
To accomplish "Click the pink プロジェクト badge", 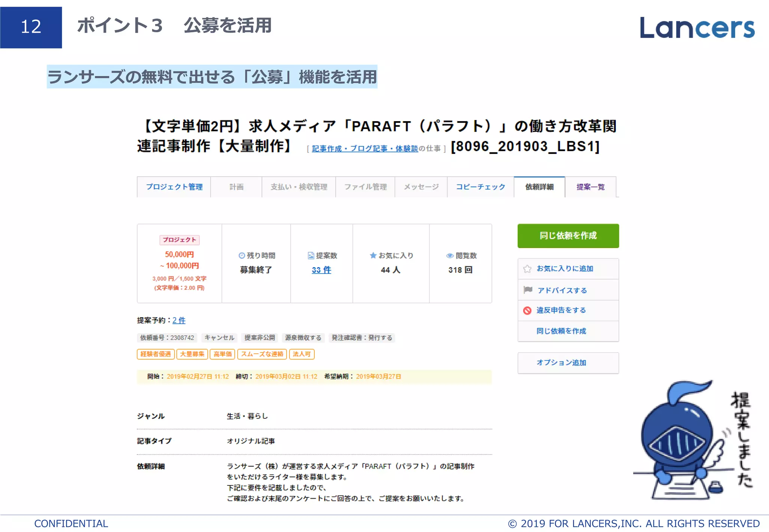I will click(x=179, y=240).
